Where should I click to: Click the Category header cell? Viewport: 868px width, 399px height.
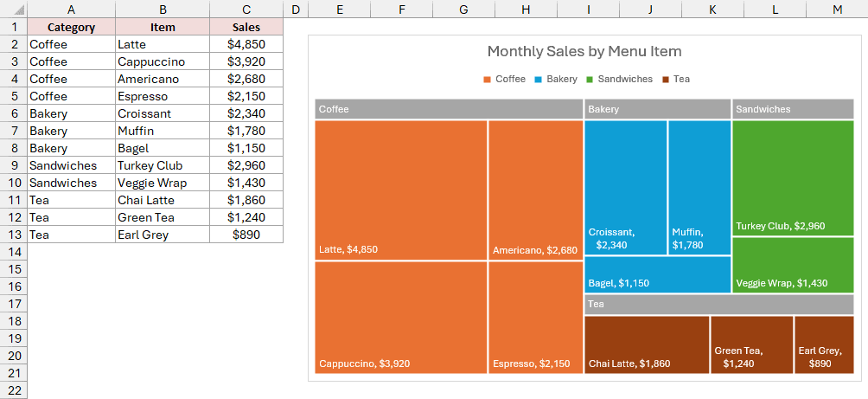pyautogui.click(x=72, y=27)
